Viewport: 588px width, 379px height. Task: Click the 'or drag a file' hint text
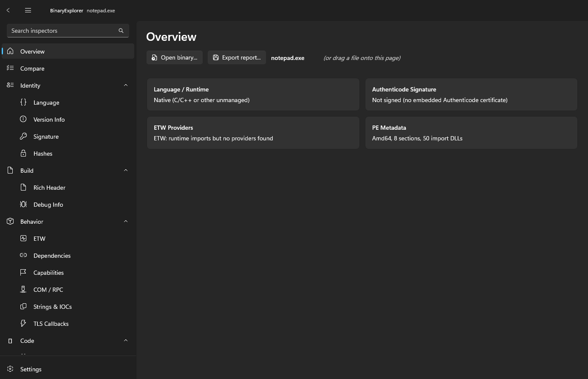coord(362,58)
